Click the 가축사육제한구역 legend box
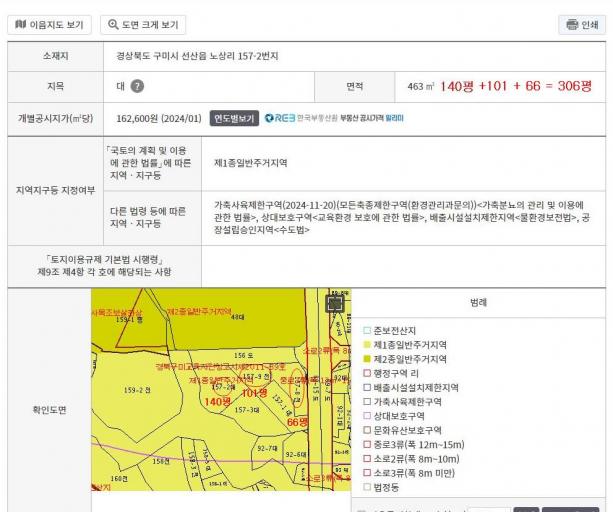This screenshot has width=613, height=512. pyautogui.click(x=367, y=402)
